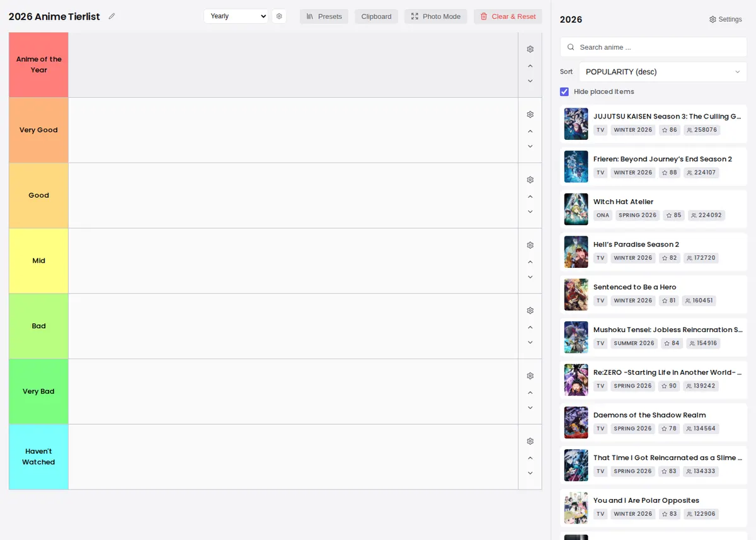This screenshot has width=756, height=540.
Task: Click score 90 badge on Re:ZERO
Action: (x=669, y=386)
